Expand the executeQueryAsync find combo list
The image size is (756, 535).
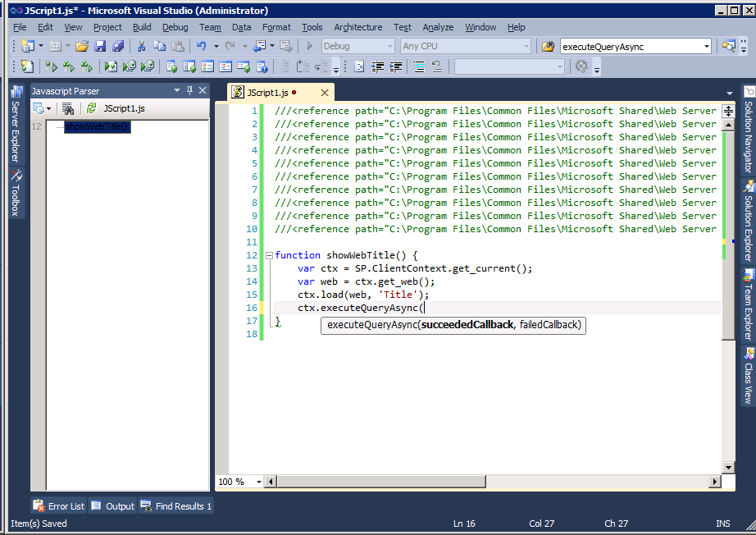click(x=706, y=47)
